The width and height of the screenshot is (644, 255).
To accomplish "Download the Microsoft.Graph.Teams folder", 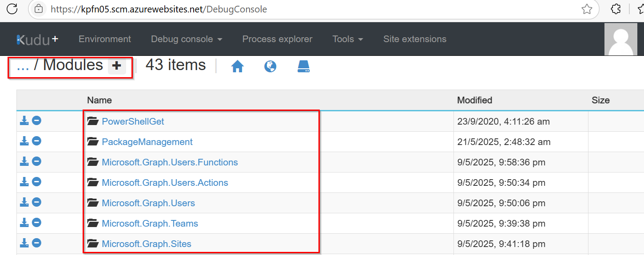I will coord(24,223).
